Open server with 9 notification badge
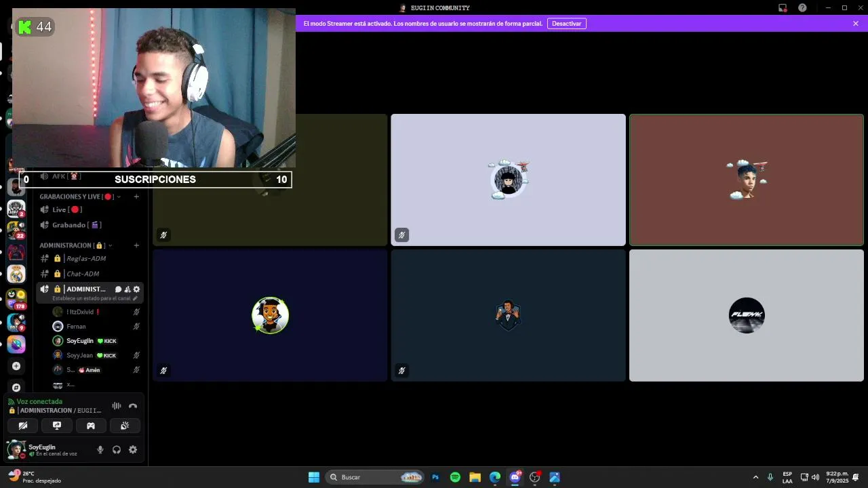The image size is (868, 488). tap(16, 322)
